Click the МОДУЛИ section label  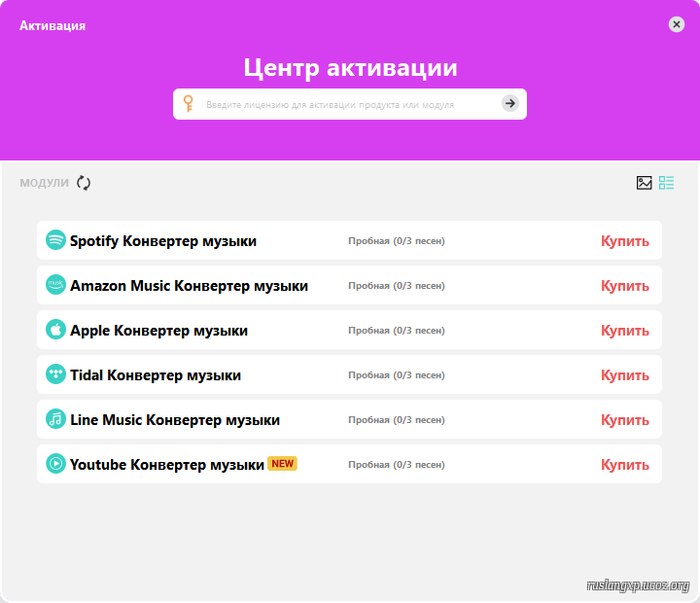(44, 183)
